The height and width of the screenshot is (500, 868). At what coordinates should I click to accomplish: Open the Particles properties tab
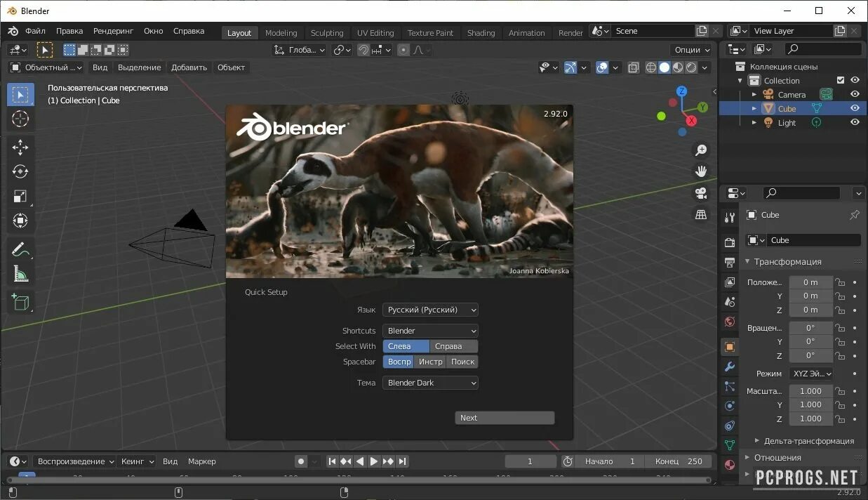730,386
